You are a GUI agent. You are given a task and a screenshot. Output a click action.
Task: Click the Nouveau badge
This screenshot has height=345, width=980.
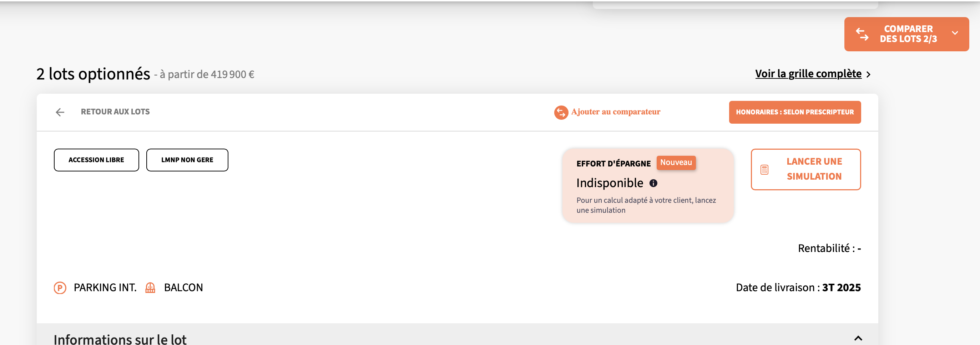pos(676,163)
